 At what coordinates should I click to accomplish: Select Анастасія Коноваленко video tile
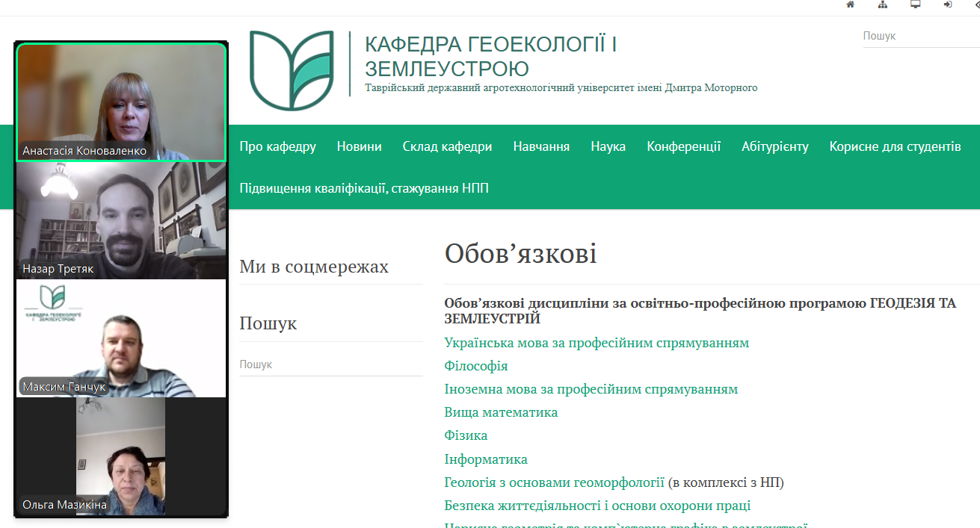coord(121,102)
